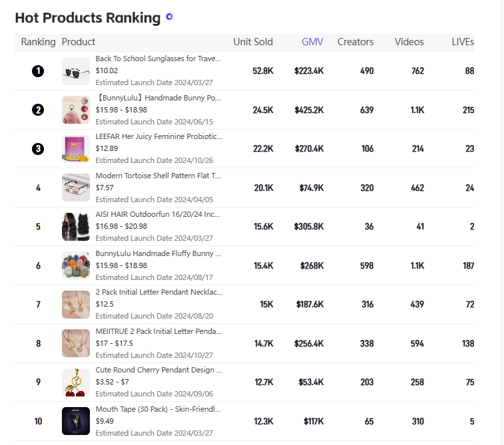
Task: Sort by the Creators column header
Action: click(356, 42)
